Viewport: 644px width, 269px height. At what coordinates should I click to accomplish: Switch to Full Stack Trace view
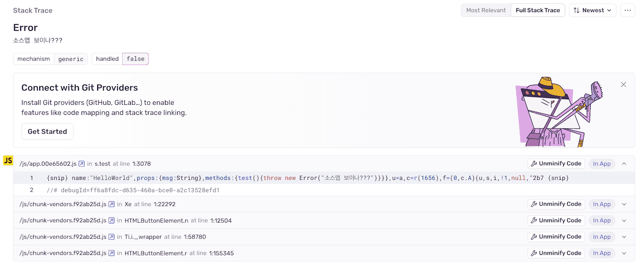(537, 10)
